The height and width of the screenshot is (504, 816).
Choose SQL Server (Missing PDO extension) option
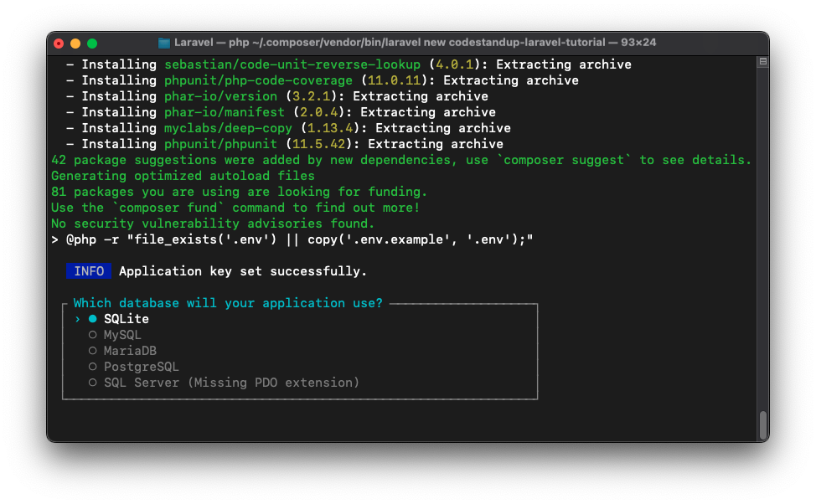click(230, 383)
